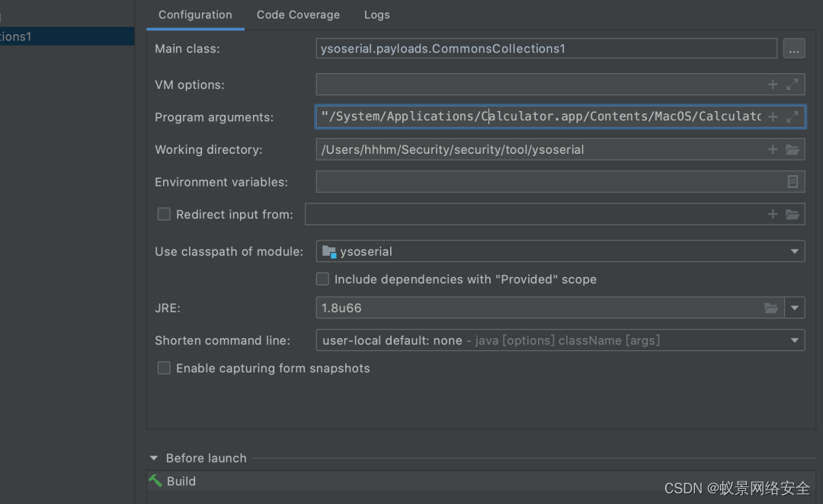Image resolution: width=823 pixels, height=504 pixels.
Task: Click into the Main class text field
Action: click(546, 49)
